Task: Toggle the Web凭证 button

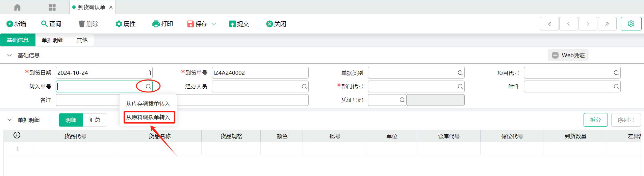Action: tap(568, 55)
